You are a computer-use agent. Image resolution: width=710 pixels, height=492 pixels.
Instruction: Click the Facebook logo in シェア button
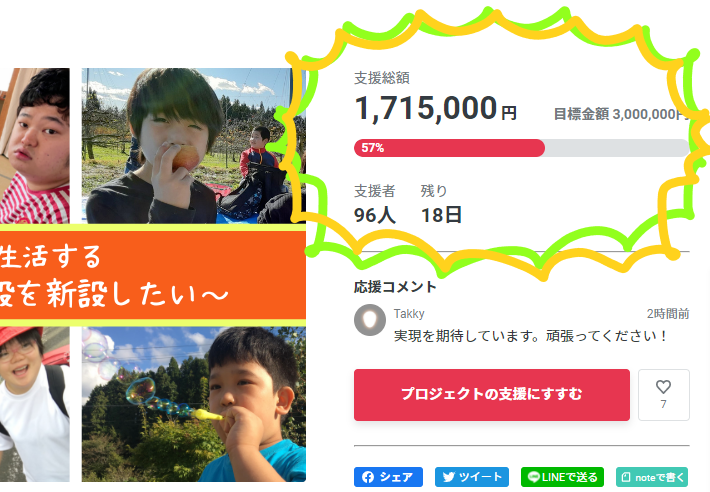pyautogui.click(x=368, y=477)
